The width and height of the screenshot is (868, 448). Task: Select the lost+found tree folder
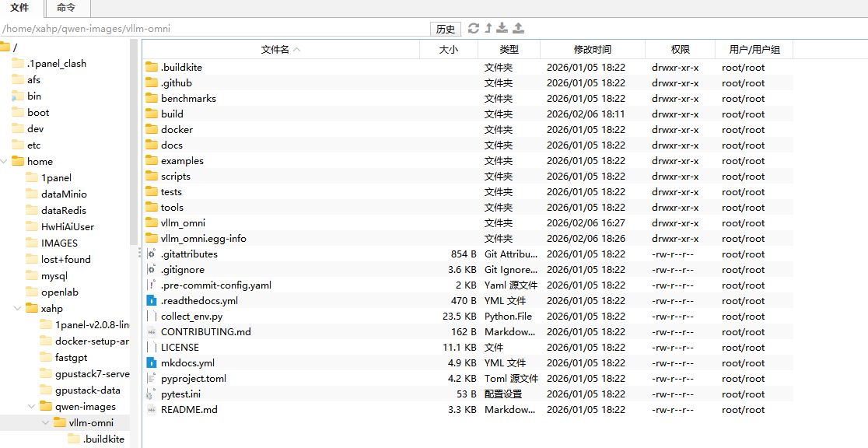(66, 259)
